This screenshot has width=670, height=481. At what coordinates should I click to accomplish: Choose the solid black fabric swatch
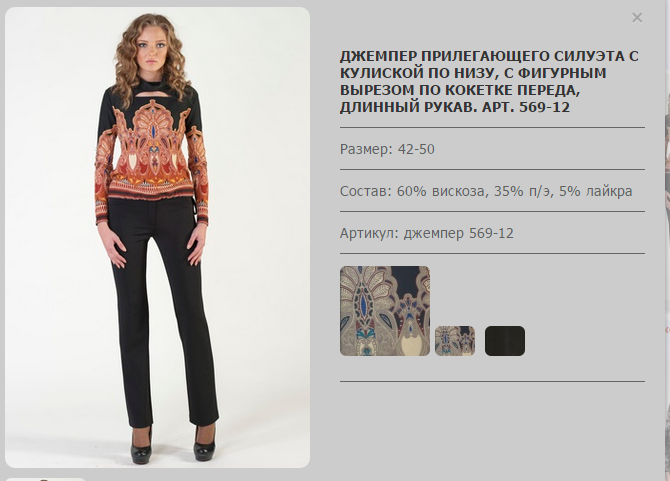pos(505,341)
